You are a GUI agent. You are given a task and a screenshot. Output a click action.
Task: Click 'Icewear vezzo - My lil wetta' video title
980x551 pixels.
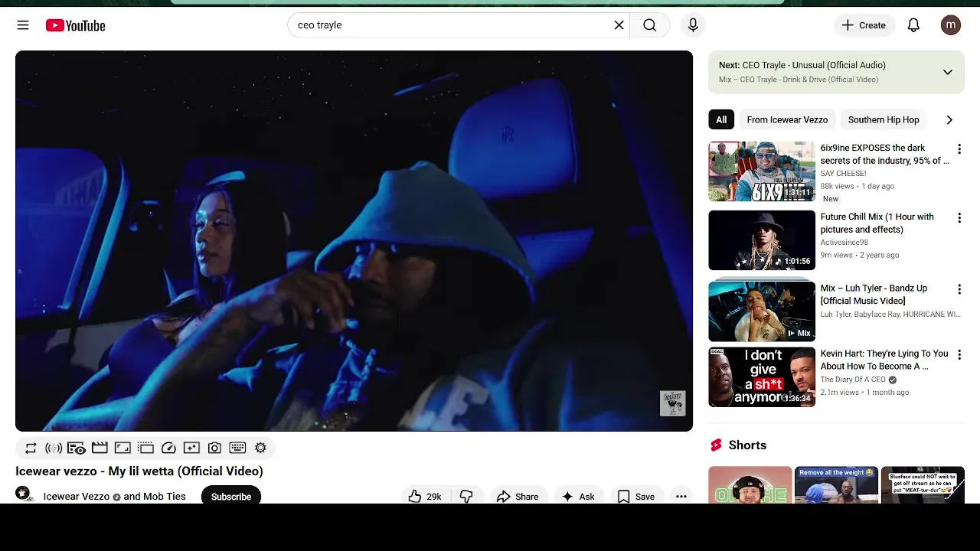(x=139, y=471)
